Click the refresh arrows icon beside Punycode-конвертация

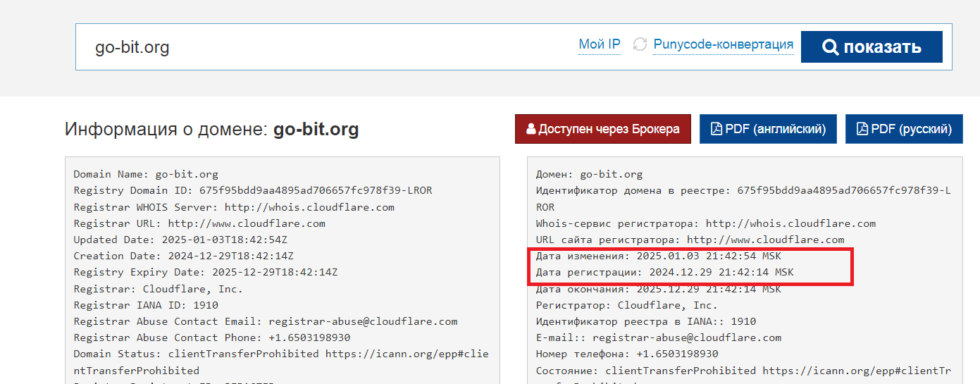tap(640, 44)
